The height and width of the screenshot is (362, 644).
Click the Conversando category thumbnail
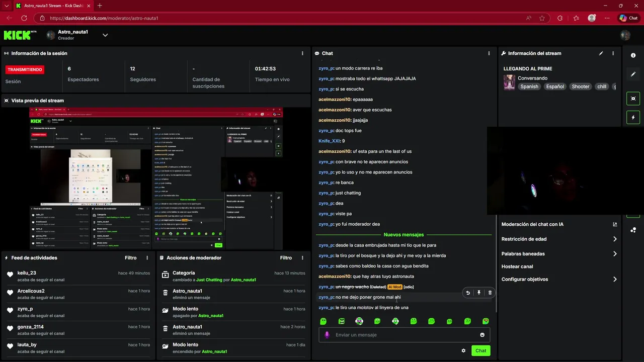pos(509,82)
